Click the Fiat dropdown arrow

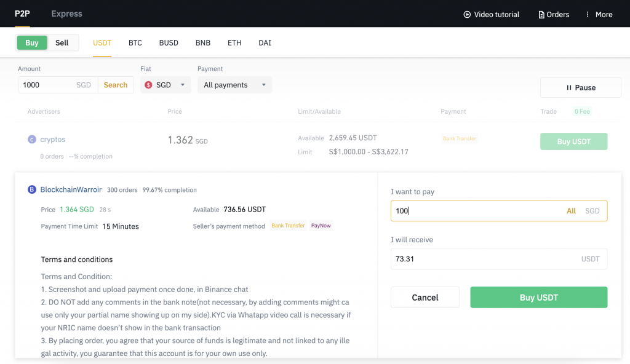click(x=182, y=85)
